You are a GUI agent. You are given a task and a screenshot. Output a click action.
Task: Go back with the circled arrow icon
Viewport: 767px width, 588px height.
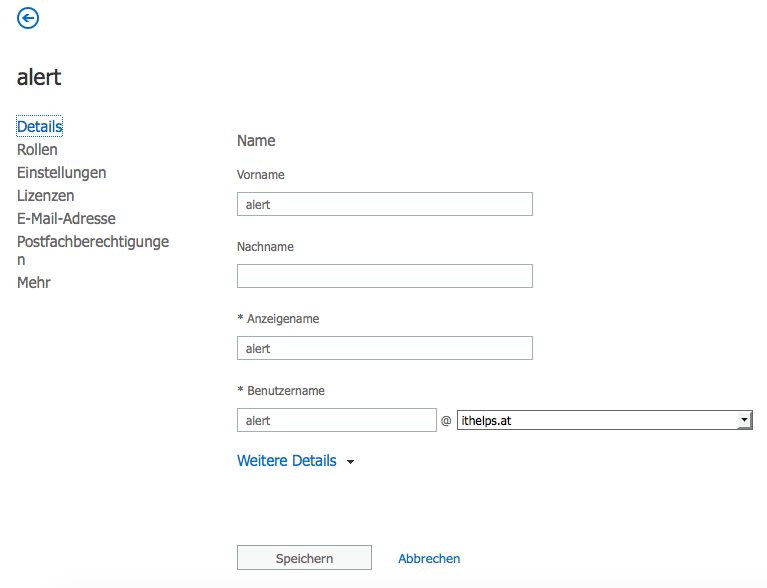click(x=28, y=19)
